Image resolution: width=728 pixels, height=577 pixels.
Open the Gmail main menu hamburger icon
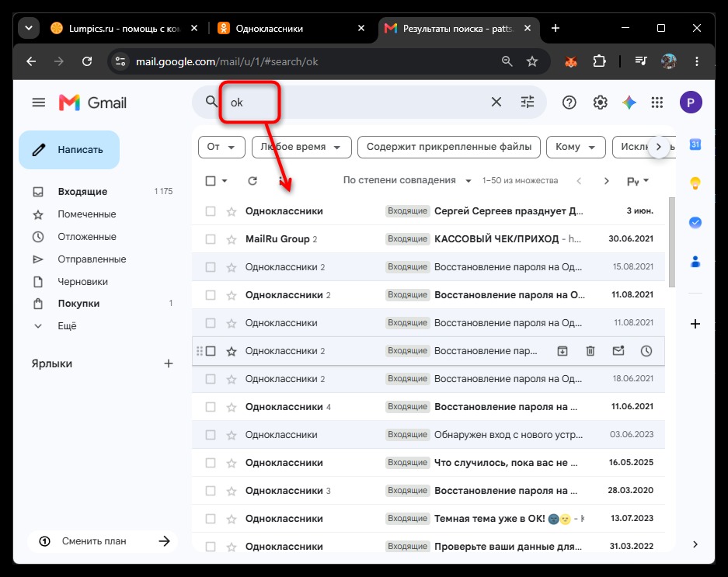point(39,103)
